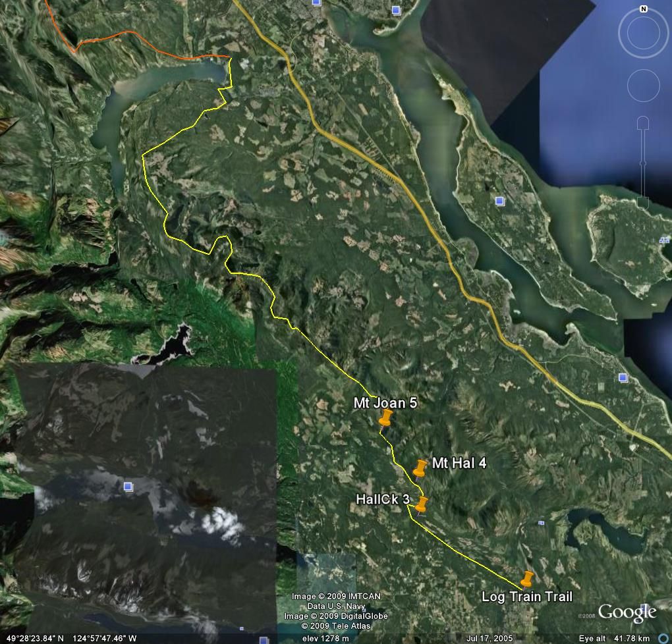Click the Look joystick compass ring
Image resolution: width=672 pixels, height=644 pixels.
(x=644, y=34)
